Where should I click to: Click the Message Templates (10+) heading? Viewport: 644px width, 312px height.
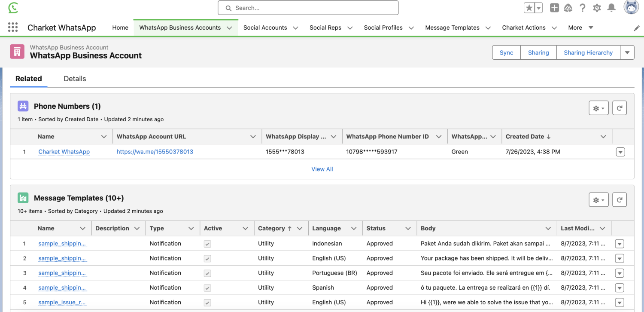79,198
